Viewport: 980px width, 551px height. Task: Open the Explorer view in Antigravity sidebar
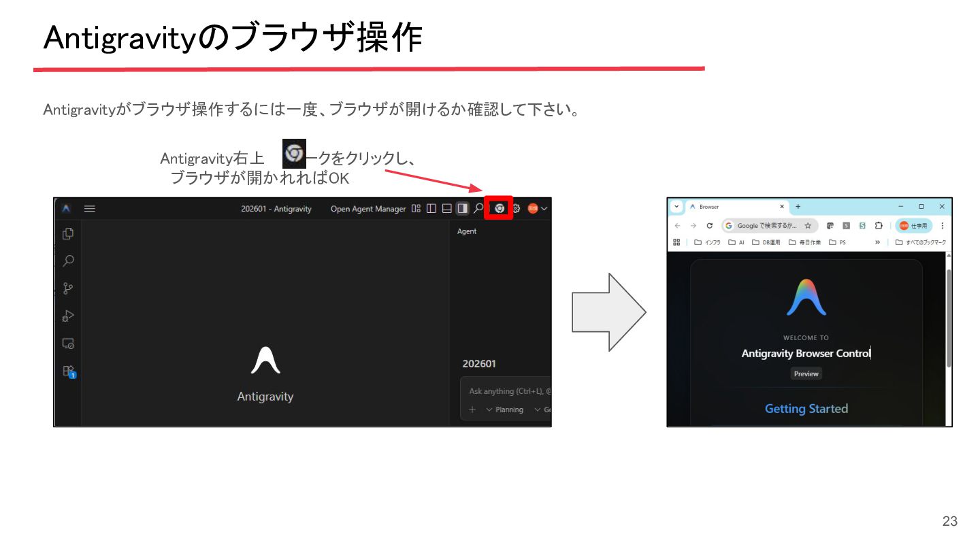click(68, 233)
